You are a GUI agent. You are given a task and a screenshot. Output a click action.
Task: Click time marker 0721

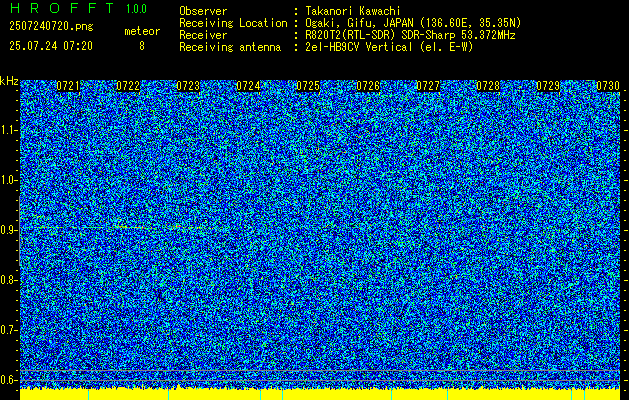click(68, 86)
